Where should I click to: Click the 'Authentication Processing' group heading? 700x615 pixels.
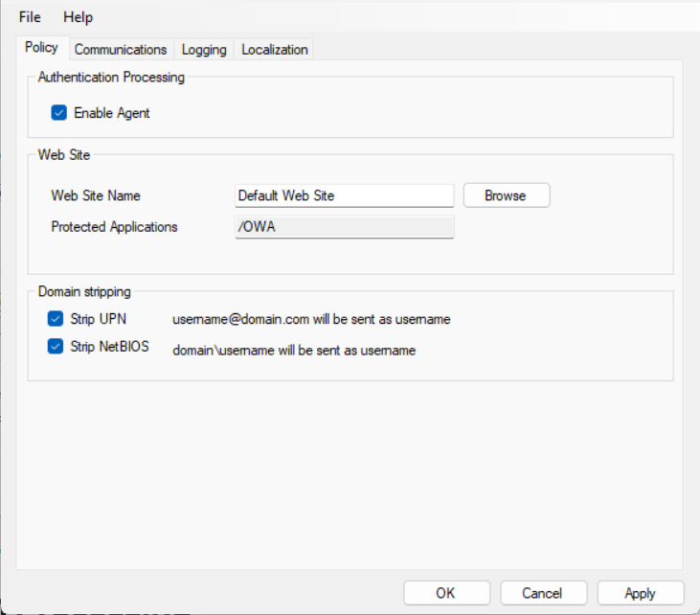(x=111, y=78)
